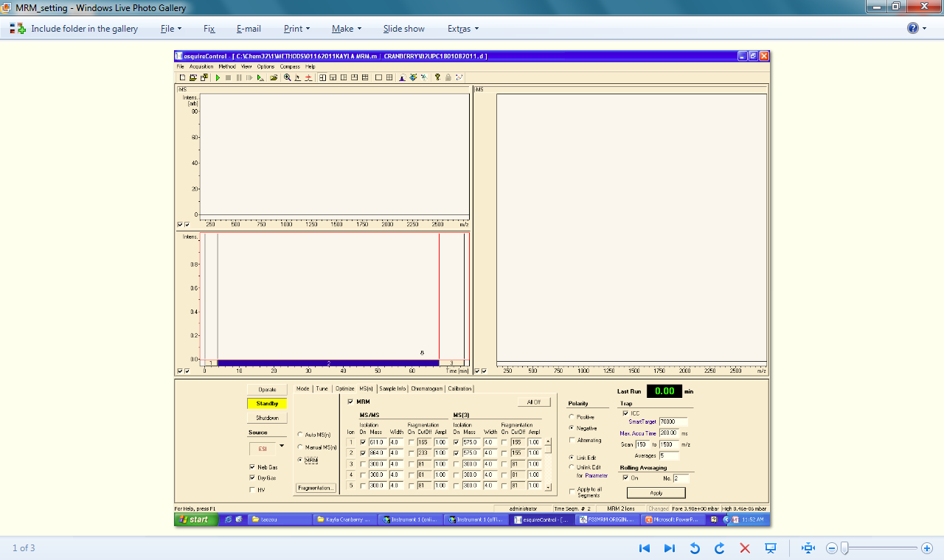Click the E-mail menu item

[x=249, y=29]
